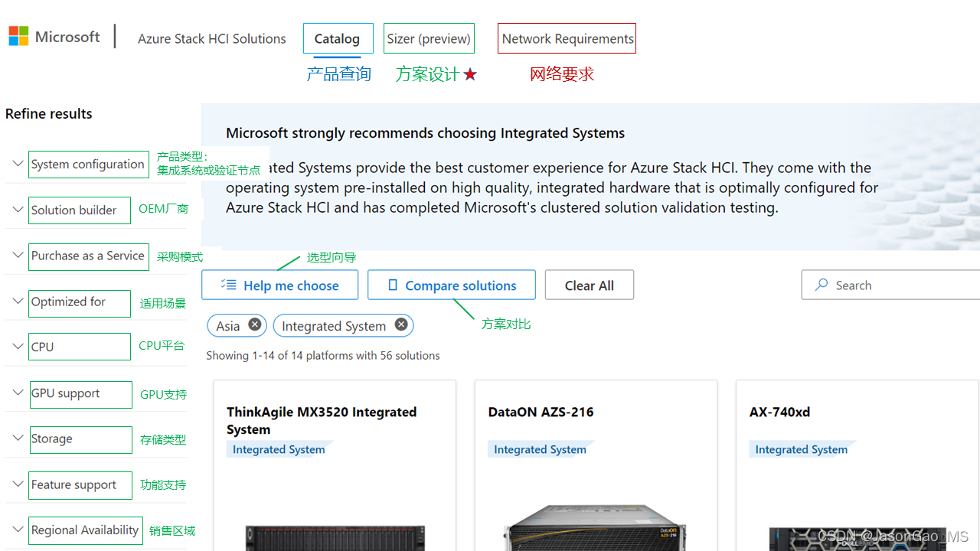Viewport: 980px width, 551px height.
Task: Open the Sizer (preview) tab
Action: (x=429, y=38)
